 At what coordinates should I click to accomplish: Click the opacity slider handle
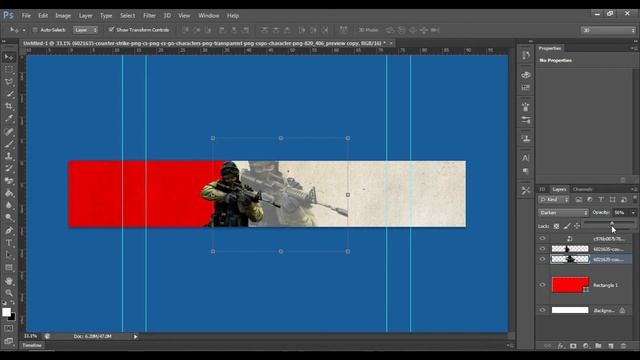[x=612, y=223]
